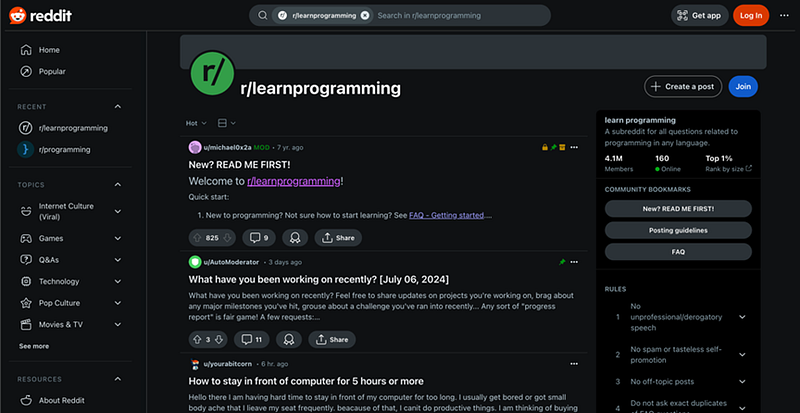The image size is (800, 413).
Task: Downvote the READ ME FIRST post
Action: coord(227,238)
